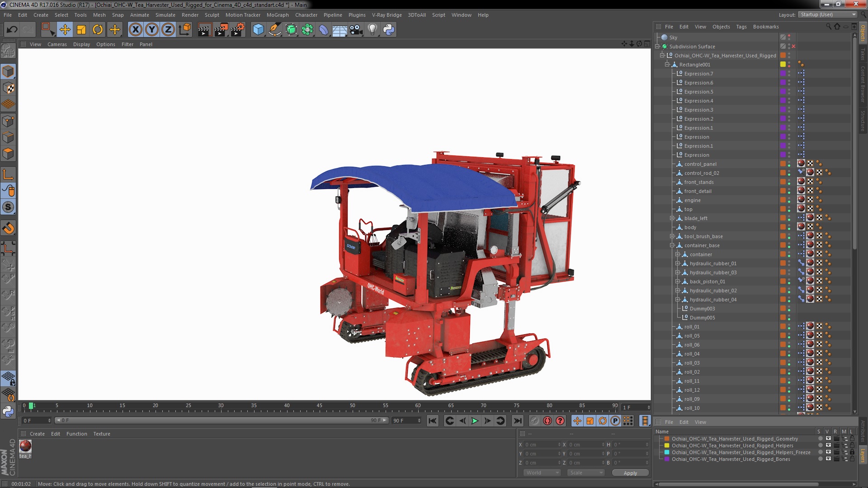The image size is (868, 488).
Task: Toggle Z axis lock icon
Action: click(x=168, y=30)
